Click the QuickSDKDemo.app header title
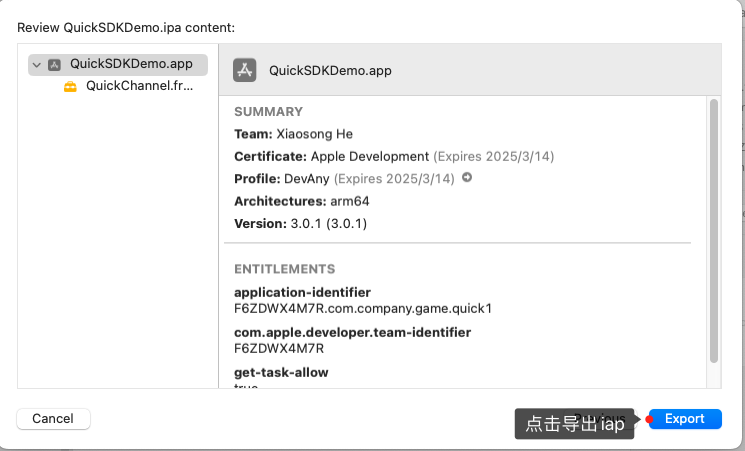Image resolution: width=745 pixels, height=451 pixels. [330, 71]
